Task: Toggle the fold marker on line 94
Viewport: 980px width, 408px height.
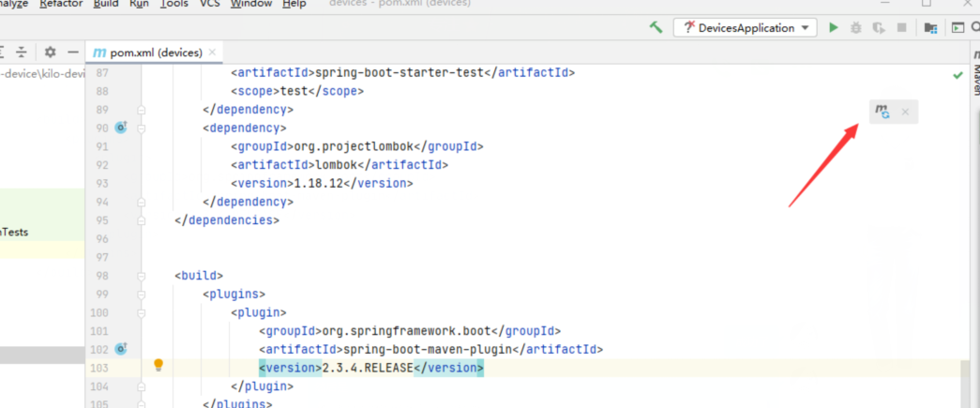Action: click(x=142, y=202)
